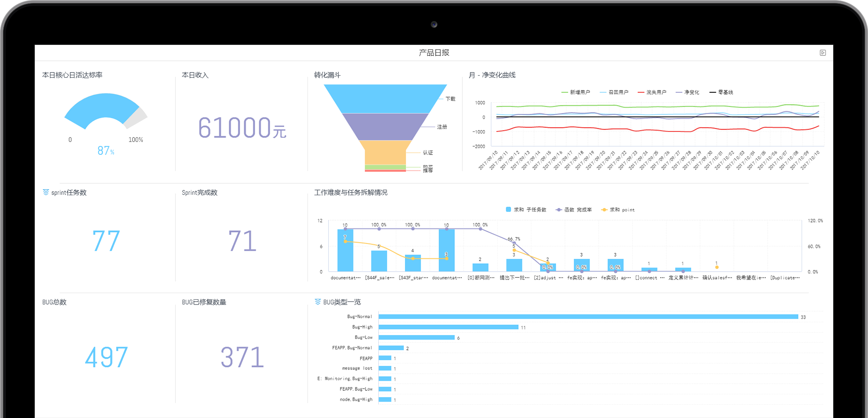Click the BUG总数 value 497
Image resolution: width=868 pixels, height=418 pixels.
point(106,357)
